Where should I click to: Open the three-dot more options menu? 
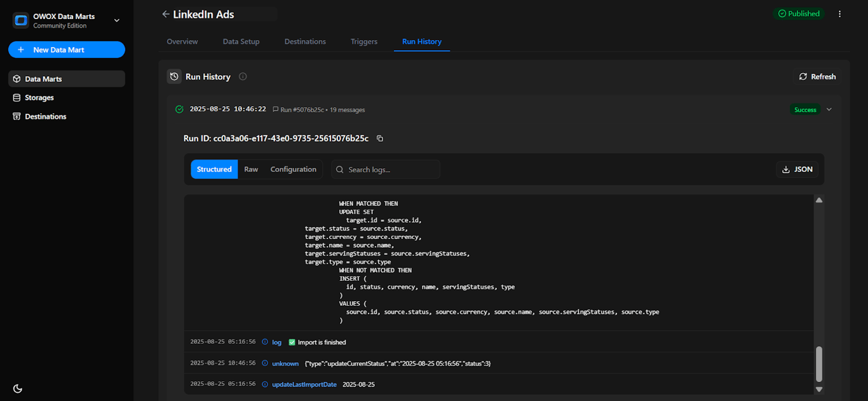840,14
